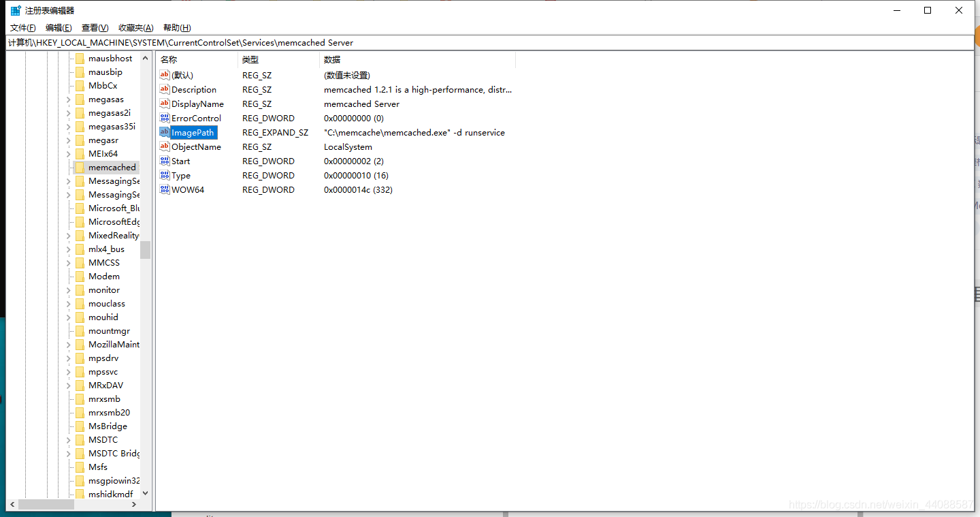The width and height of the screenshot is (980, 517).
Task: Click the ab icon beside DisplayName value
Action: [163, 104]
